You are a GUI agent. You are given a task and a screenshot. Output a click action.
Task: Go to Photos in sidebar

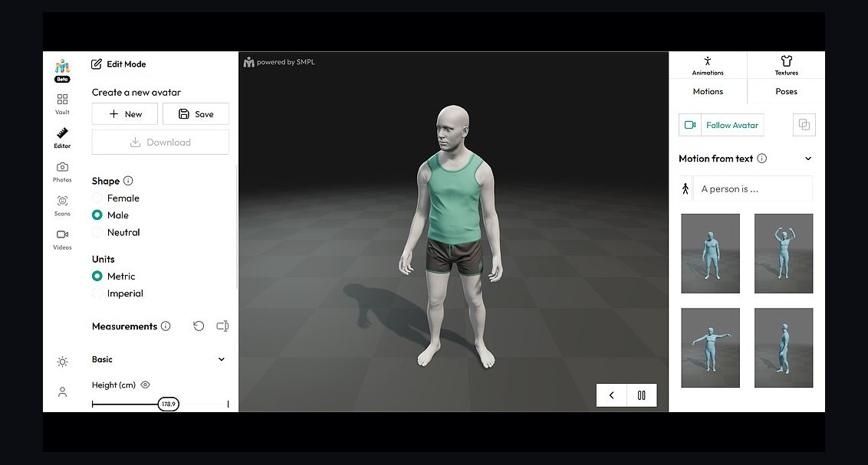[63, 172]
